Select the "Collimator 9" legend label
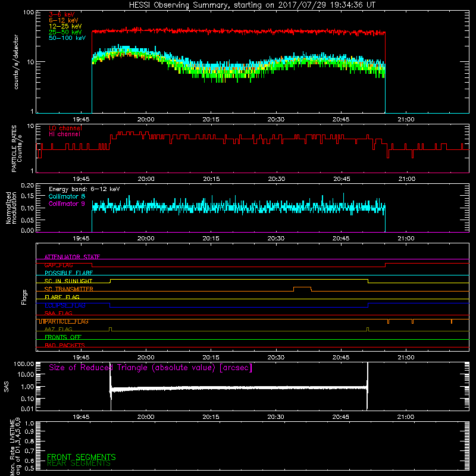The image size is (476, 476). (67, 203)
